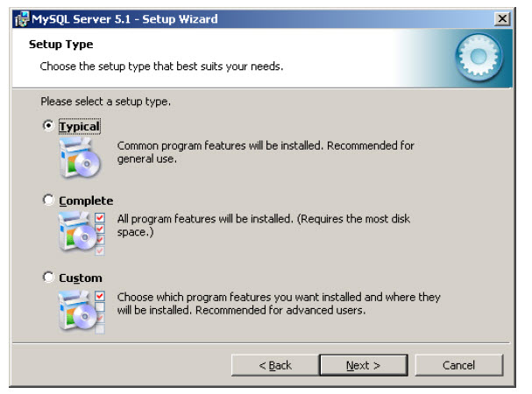
Task: Click the installer icon in the title bar
Action: click(x=22, y=19)
